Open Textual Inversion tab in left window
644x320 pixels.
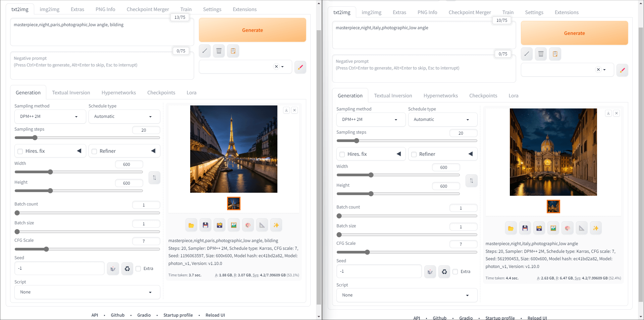[71, 93]
